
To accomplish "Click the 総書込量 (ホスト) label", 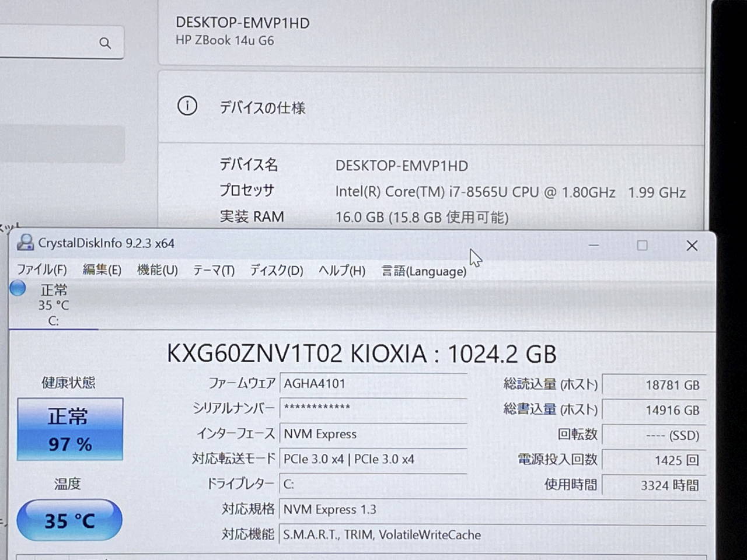I will click(551, 409).
